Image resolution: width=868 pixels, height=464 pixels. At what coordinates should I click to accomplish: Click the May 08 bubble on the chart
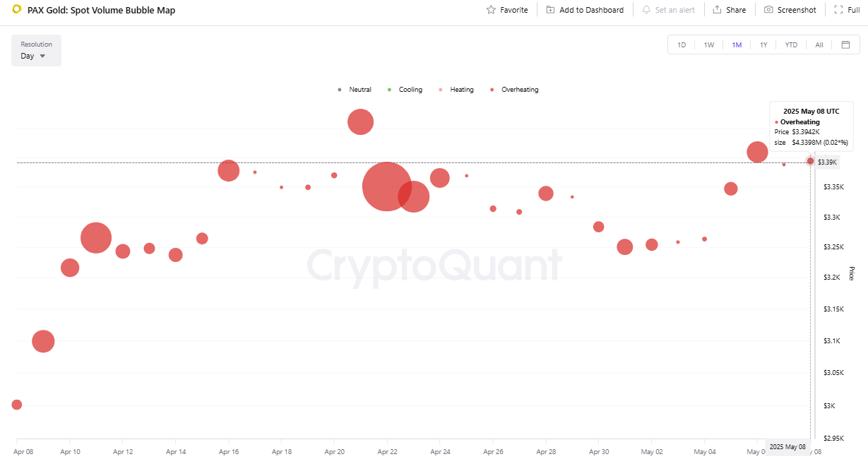[810, 162]
